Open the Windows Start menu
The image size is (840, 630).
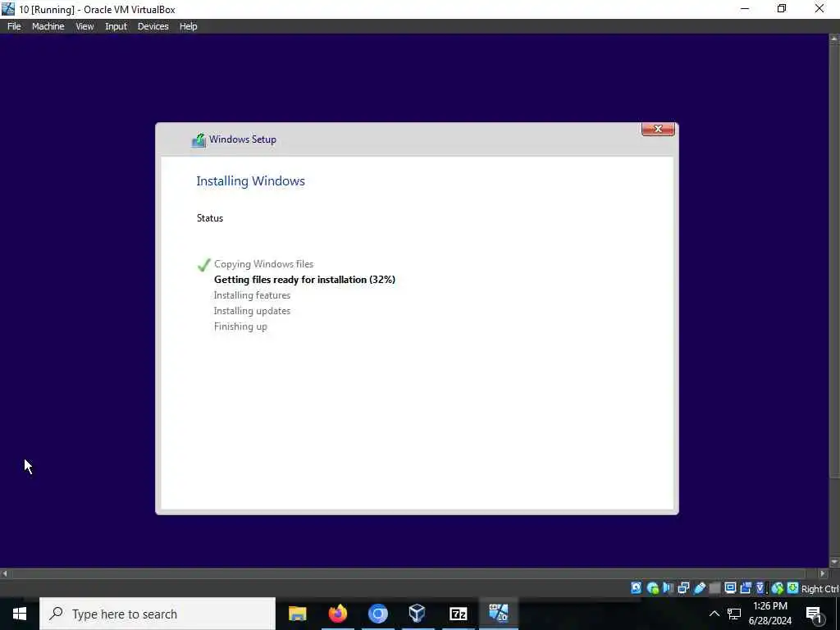tap(20, 614)
